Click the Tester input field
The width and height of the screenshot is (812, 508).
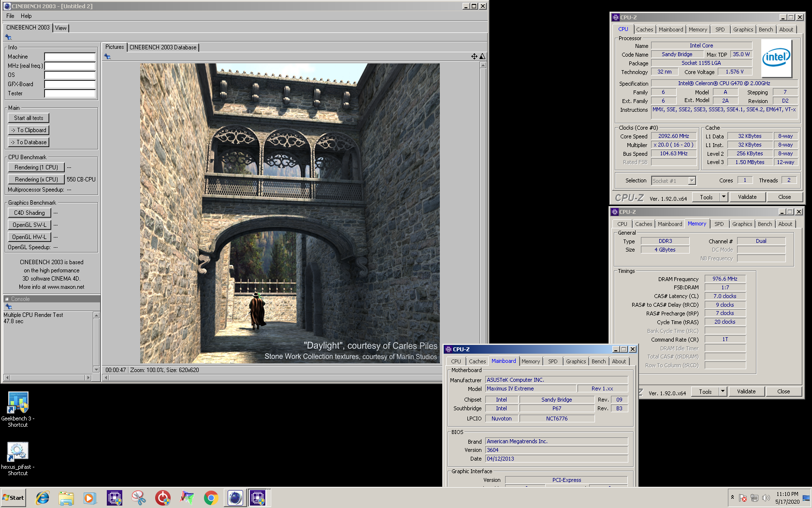70,93
